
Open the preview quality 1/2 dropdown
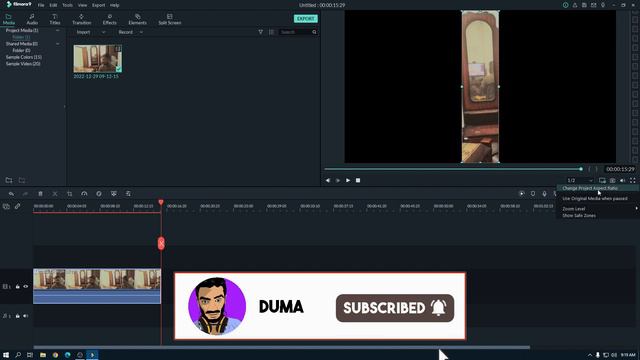pyautogui.click(x=580, y=180)
